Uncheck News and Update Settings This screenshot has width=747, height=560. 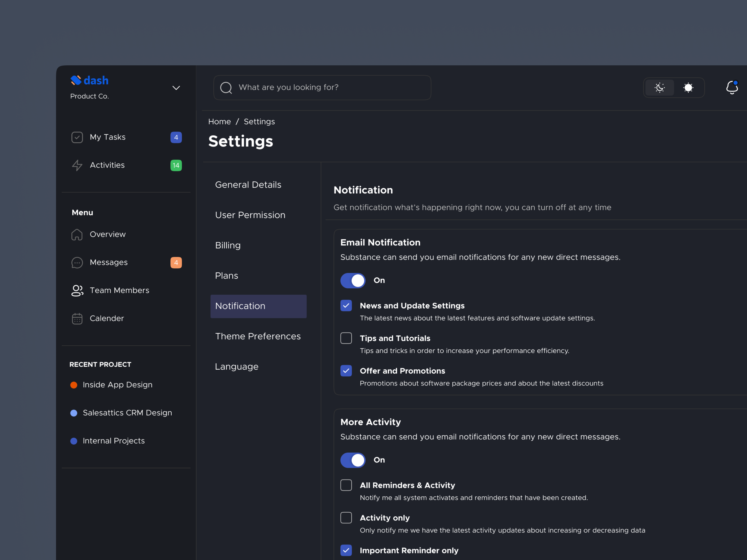point(346,305)
